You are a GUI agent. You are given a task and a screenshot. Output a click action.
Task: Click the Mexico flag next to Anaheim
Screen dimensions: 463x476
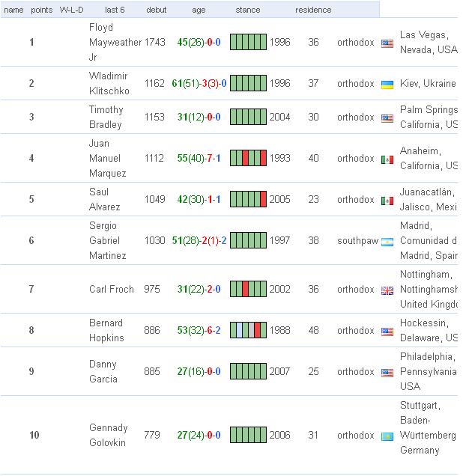pos(387,159)
